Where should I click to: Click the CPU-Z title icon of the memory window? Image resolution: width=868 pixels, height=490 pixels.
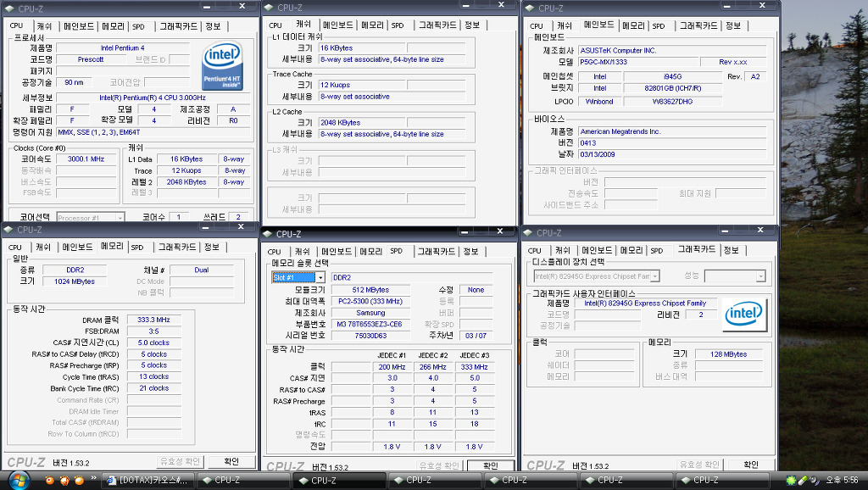pyautogui.click(x=8, y=229)
